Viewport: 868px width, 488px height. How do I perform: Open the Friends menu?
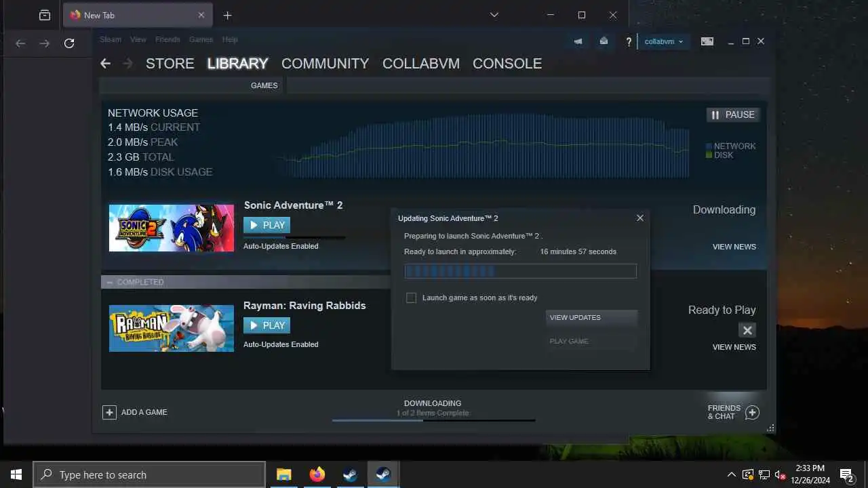click(167, 39)
